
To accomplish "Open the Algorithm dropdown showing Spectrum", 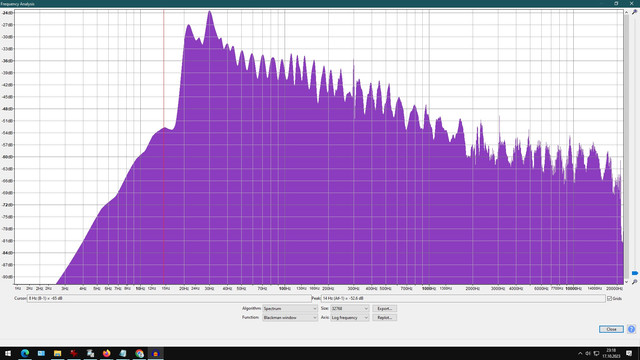I will [x=290, y=309].
